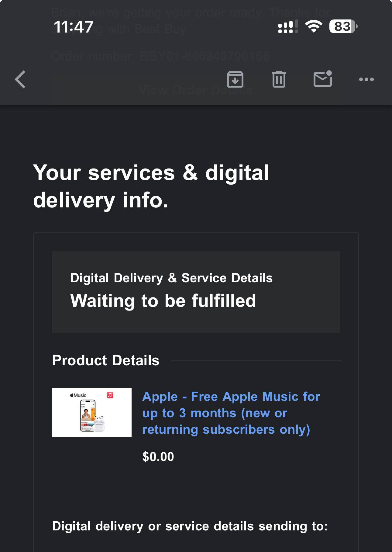Image resolution: width=392 pixels, height=552 pixels.
Task: Tap the Digital Delivery & Service Details header
Action: click(172, 278)
